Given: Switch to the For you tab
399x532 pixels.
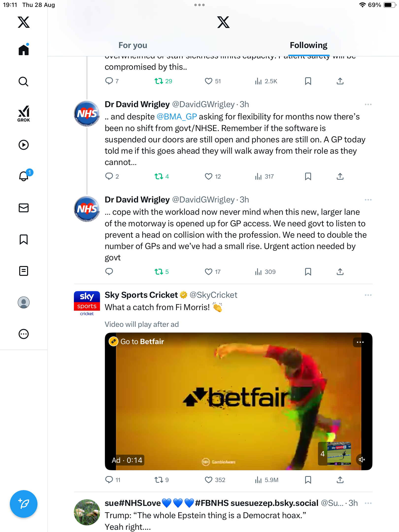Looking at the screenshot, I should 133,45.
